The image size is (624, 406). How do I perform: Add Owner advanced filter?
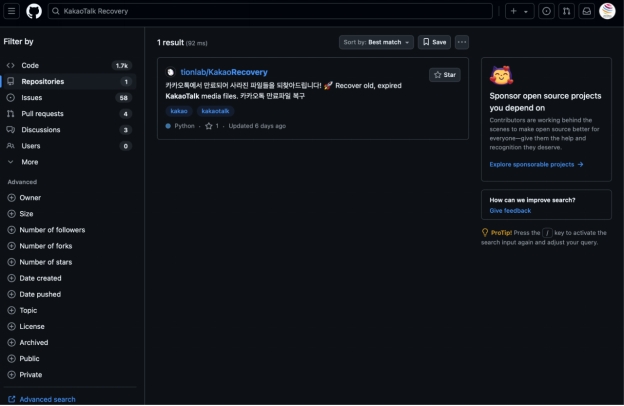point(24,198)
